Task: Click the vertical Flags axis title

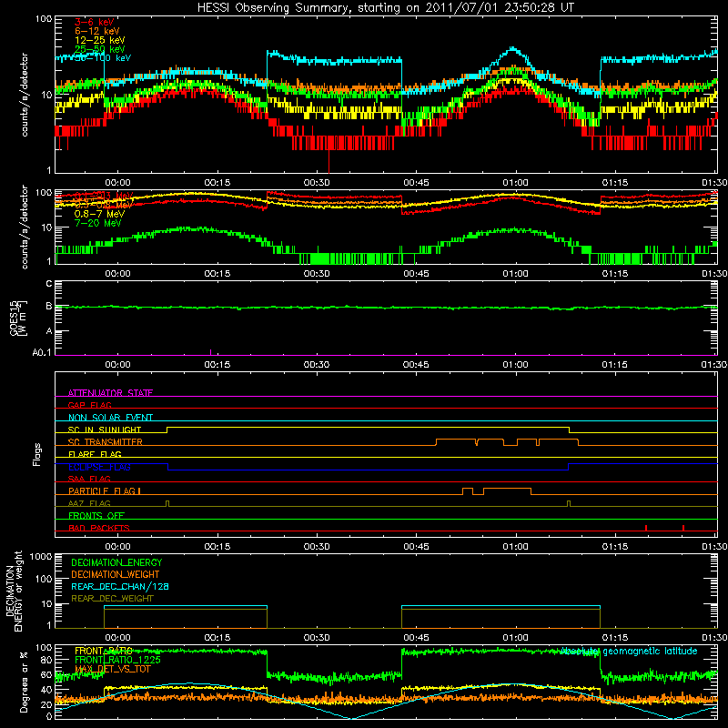Action: point(37,454)
